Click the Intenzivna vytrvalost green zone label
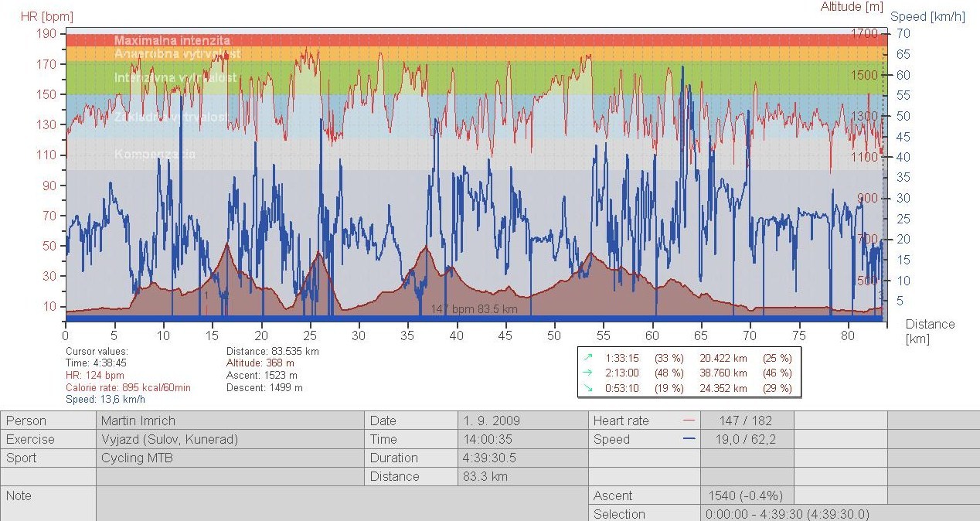 point(175,78)
